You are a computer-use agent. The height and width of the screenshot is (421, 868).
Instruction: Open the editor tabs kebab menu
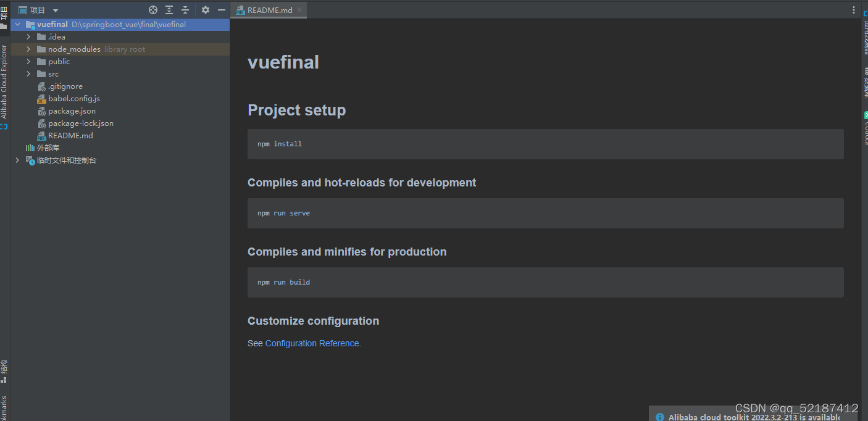click(x=854, y=10)
